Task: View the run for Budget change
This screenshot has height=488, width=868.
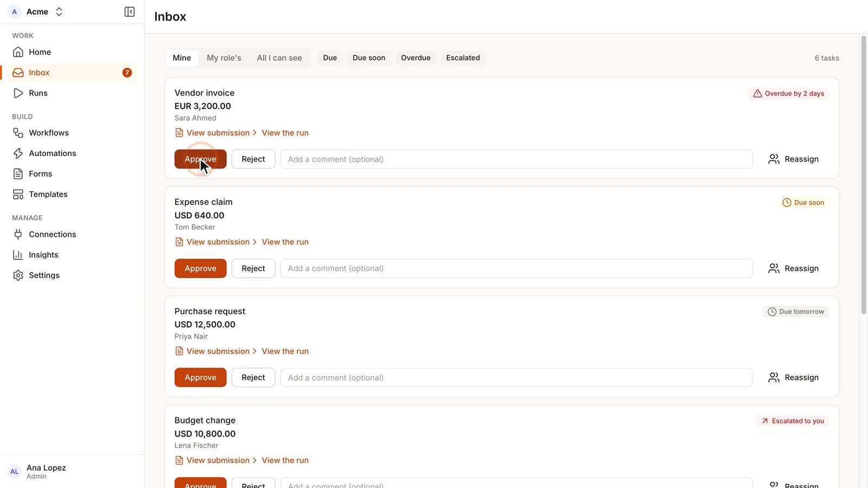Action: (x=285, y=460)
